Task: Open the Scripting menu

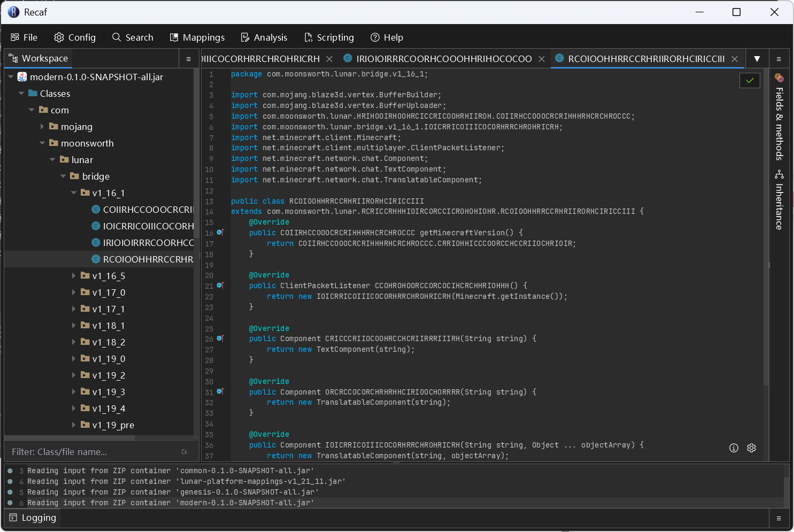Action: coord(329,37)
